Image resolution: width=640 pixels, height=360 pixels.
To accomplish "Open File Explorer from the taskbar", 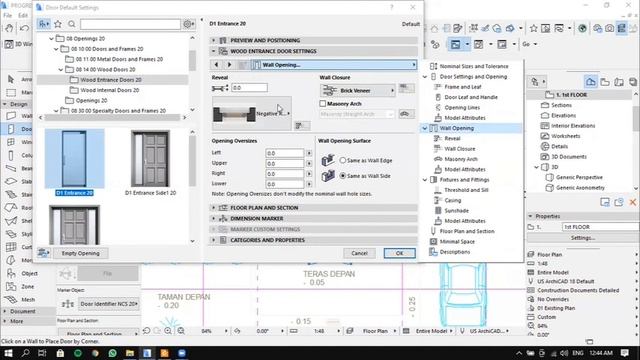I will tap(130, 353).
